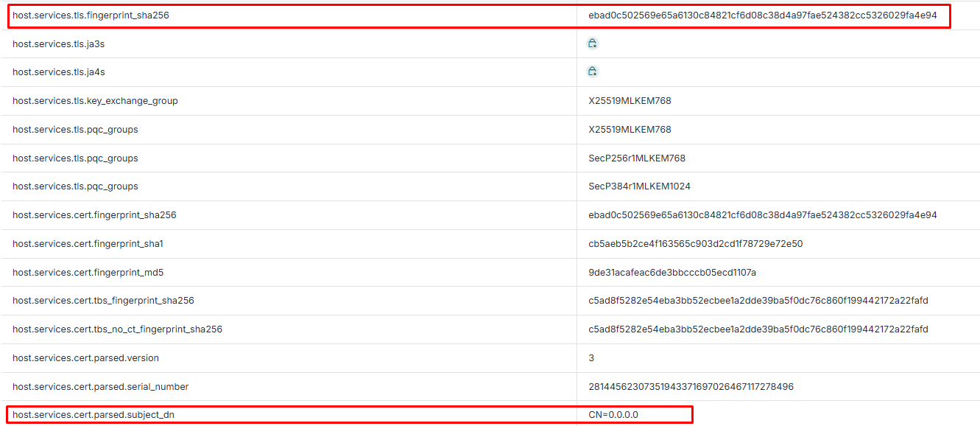Click the lock icon in the ja4s row
This screenshot has width=980, height=426.
coord(593,71)
